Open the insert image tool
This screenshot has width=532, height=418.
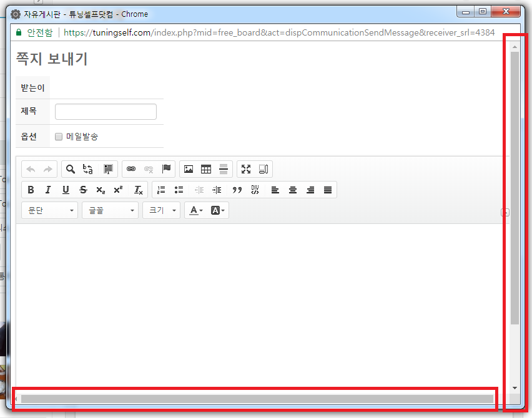(189, 169)
